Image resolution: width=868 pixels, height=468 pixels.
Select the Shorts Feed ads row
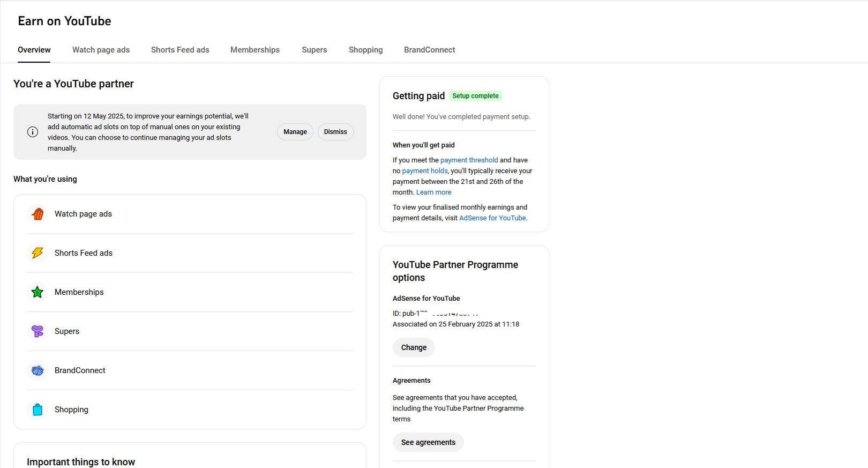pos(190,253)
